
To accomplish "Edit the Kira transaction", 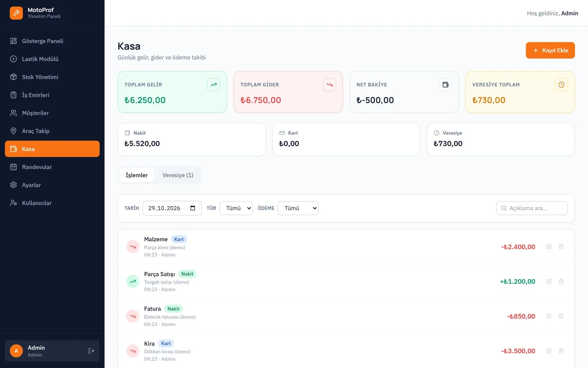I will (549, 351).
